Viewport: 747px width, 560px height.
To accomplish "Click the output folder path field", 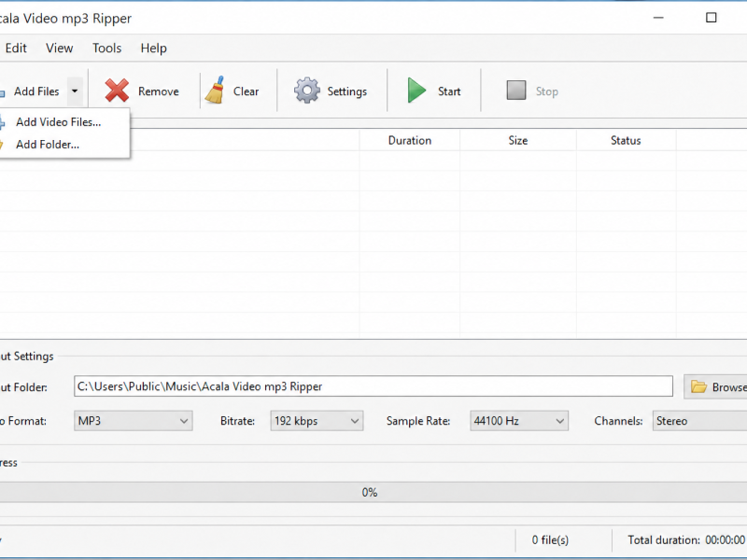I will (x=373, y=386).
